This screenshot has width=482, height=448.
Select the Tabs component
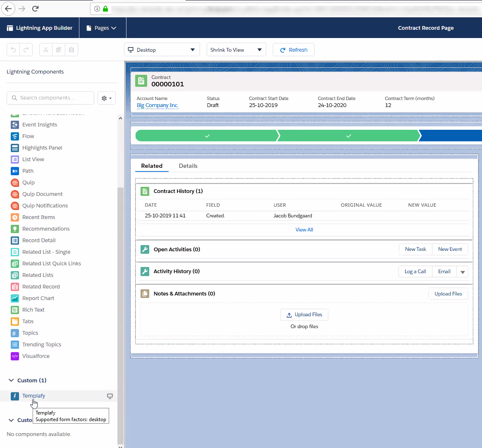tap(22, 322)
